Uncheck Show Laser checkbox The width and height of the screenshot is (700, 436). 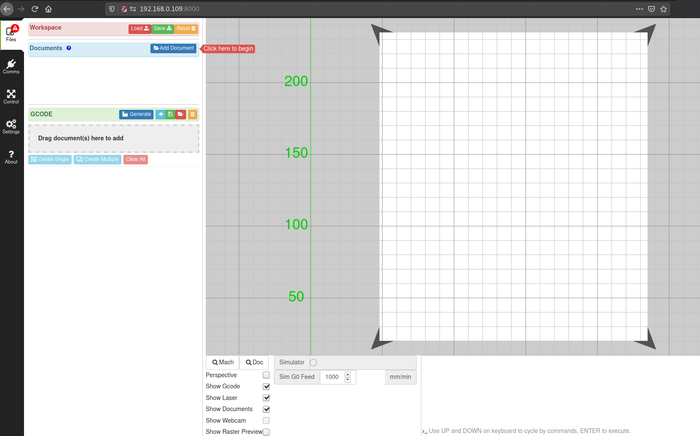(x=266, y=398)
